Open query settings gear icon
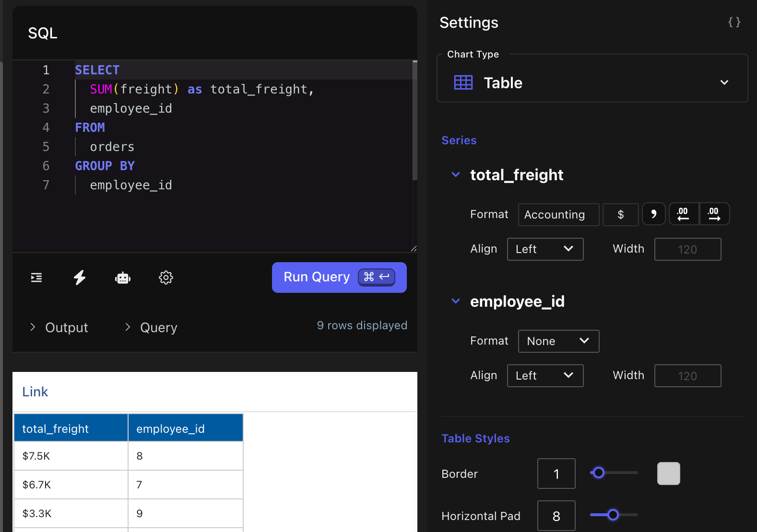This screenshot has height=532, width=757. 166,278
